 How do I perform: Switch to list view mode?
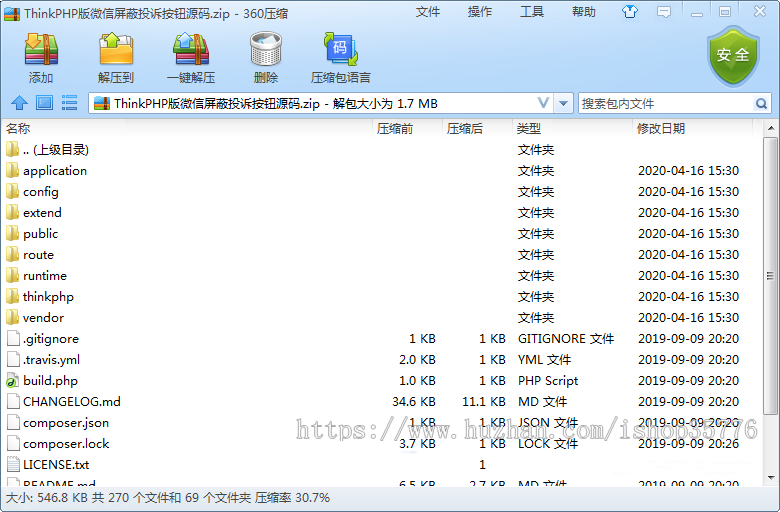click(x=69, y=103)
